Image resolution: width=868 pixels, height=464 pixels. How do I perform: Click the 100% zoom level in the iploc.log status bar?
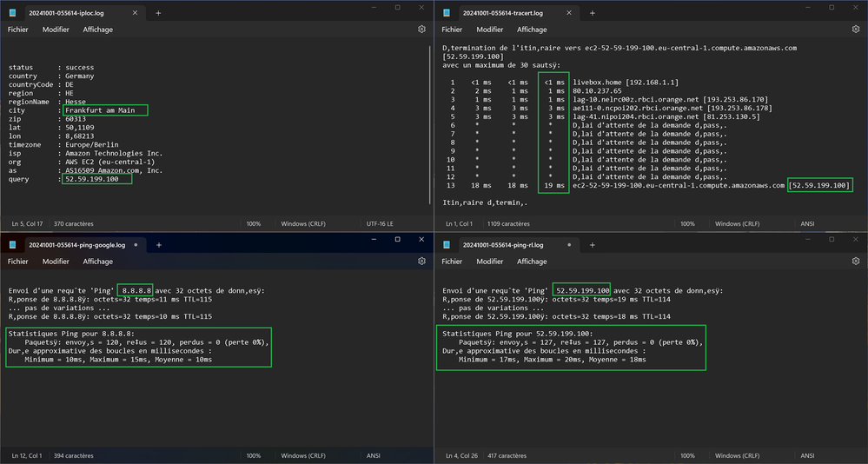253,223
